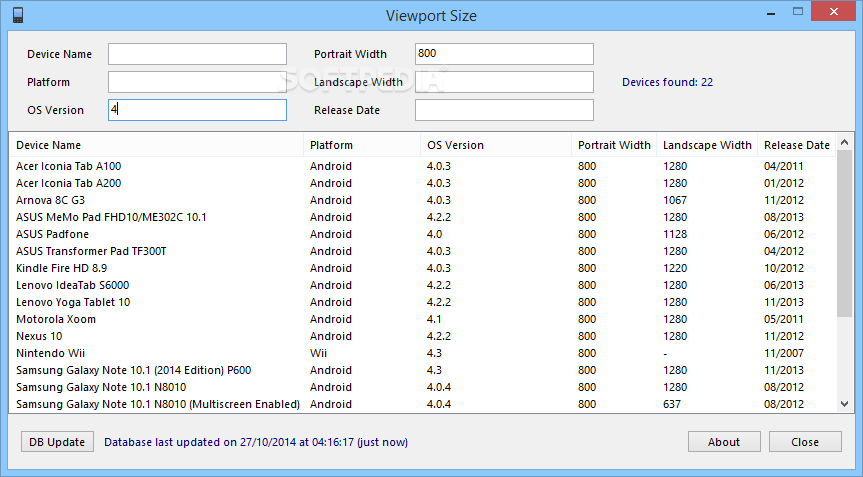Click OS version 4.1 cell
Image resolution: width=863 pixels, height=477 pixels.
tap(434, 320)
